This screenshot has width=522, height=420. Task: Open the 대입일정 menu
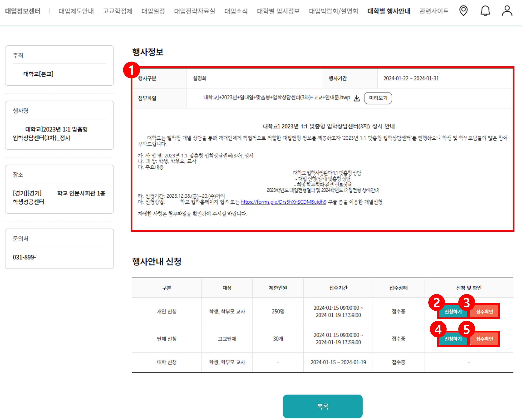pos(153,11)
